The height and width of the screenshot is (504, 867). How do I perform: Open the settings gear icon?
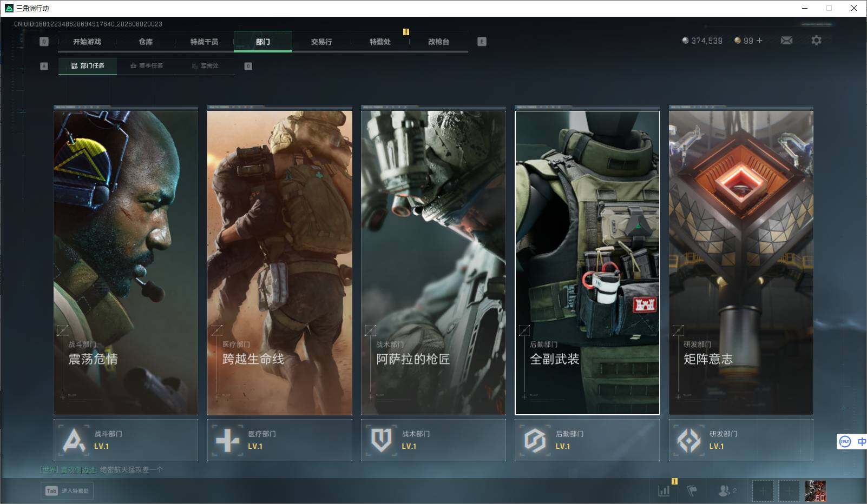(x=816, y=41)
